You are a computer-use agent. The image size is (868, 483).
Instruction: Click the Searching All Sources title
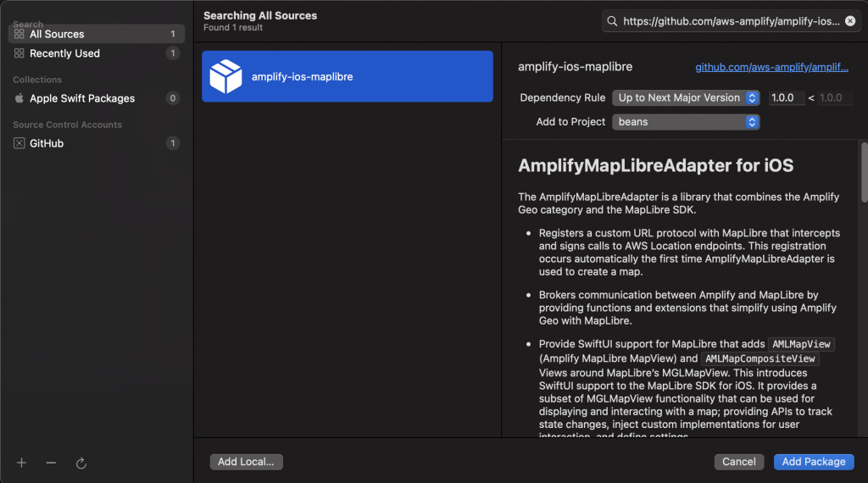(x=260, y=15)
